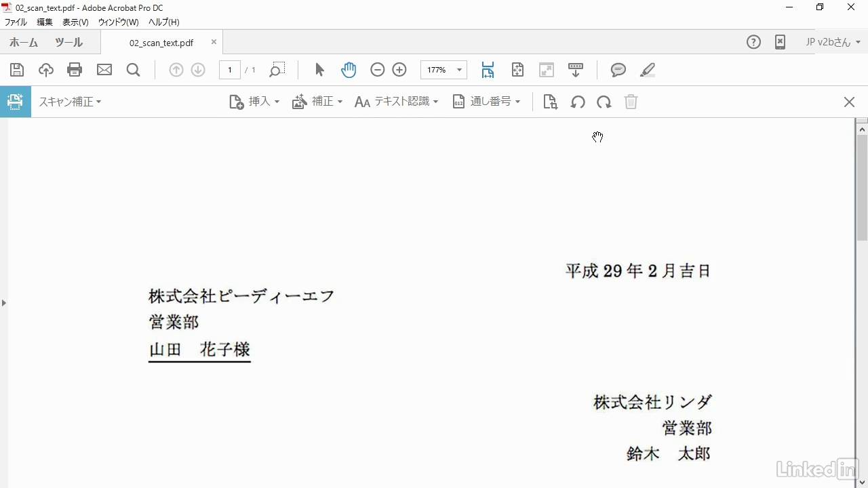The width and height of the screenshot is (868, 488).
Task: Zoom out with minus icon
Action: [378, 70]
